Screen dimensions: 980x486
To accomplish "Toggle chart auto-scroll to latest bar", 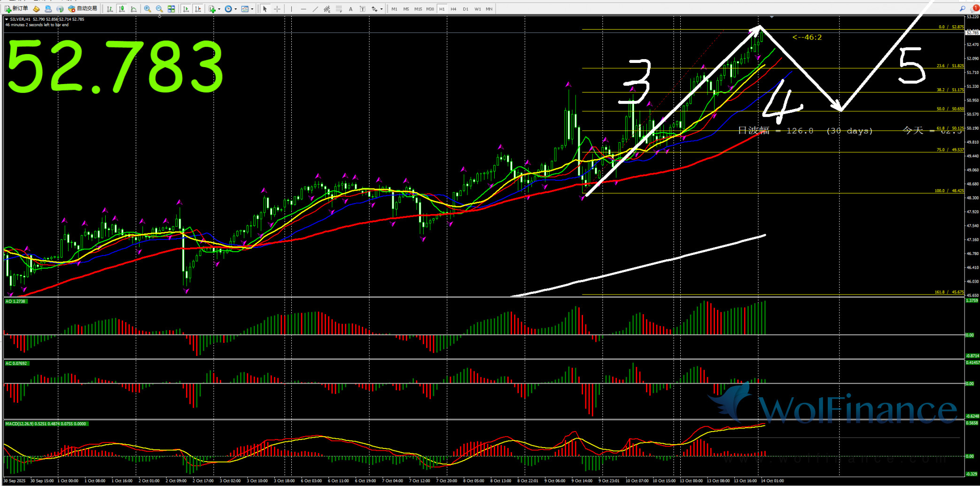I will (186, 9).
